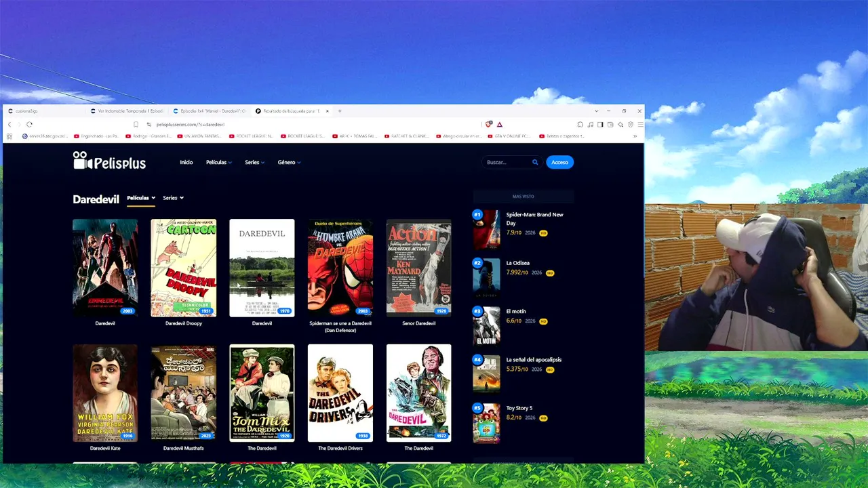Click the Acceso button

(559, 162)
